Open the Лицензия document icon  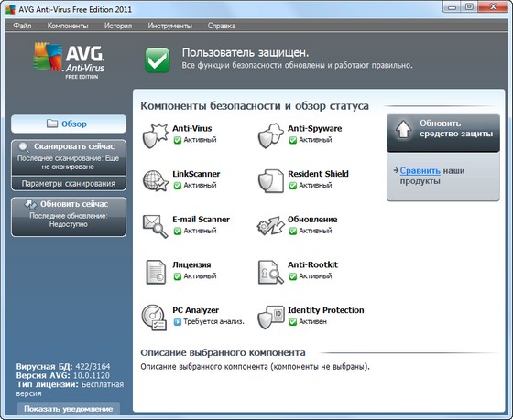coord(156,272)
